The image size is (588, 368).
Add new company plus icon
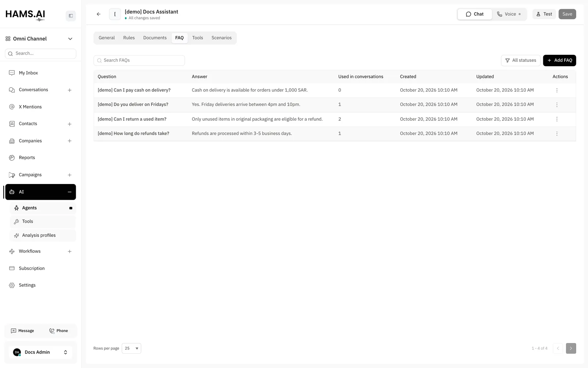click(x=69, y=141)
